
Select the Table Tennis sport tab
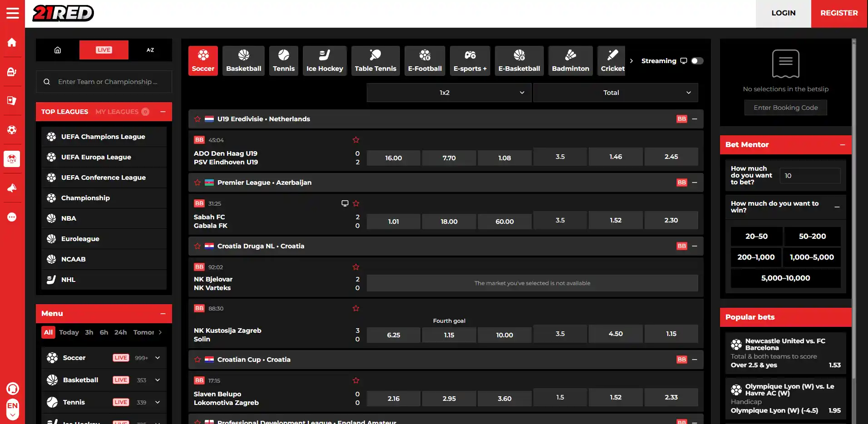pyautogui.click(x=375, y=61)
